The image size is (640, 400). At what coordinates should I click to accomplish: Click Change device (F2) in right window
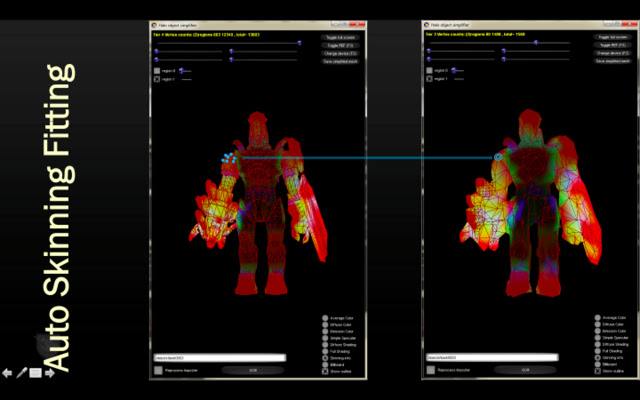[x=610, y=53]
